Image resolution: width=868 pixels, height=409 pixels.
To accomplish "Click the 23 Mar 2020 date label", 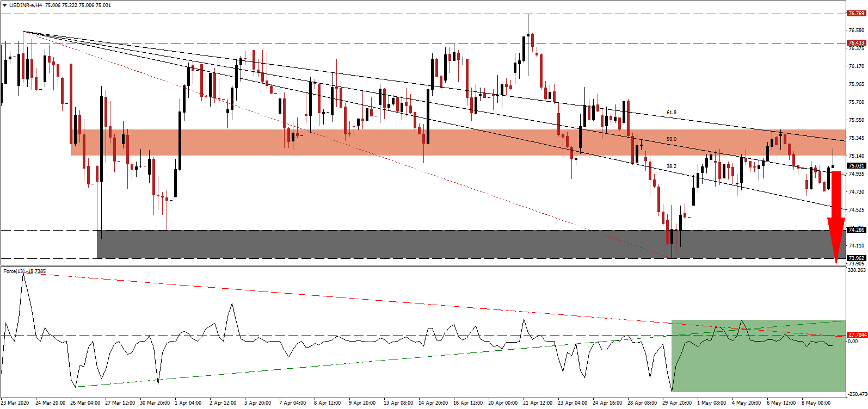I will [x=15, y=403].
